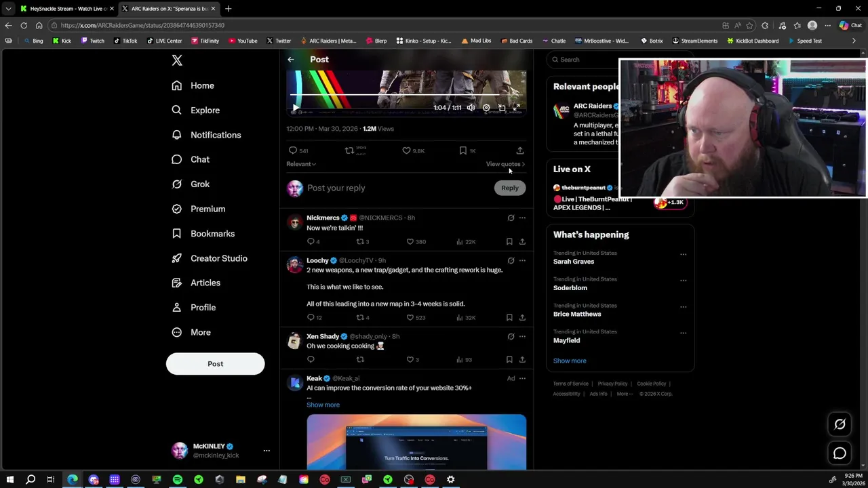868x488 pixels.
Task: Bookmark the Nickmercs reply
Action: (x=509, y=241)
